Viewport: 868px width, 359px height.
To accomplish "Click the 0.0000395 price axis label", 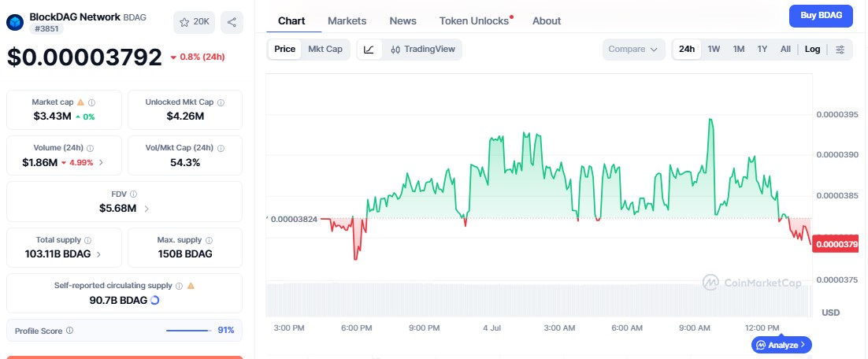I will click(837, 114).
